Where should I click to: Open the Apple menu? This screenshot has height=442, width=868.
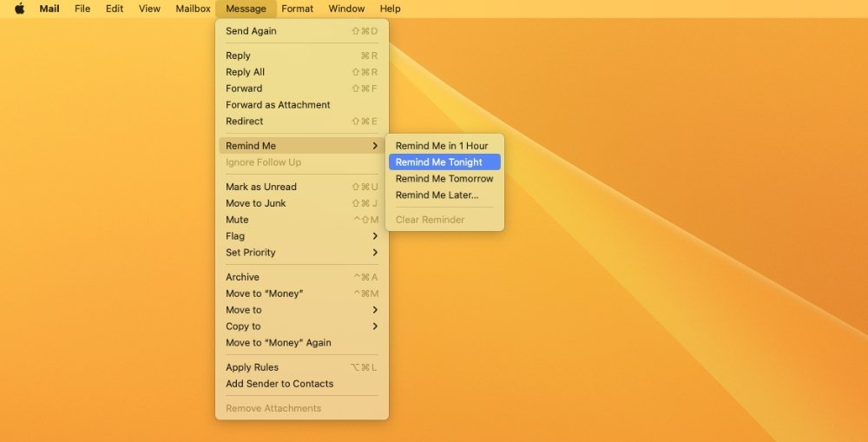[19, 9]
